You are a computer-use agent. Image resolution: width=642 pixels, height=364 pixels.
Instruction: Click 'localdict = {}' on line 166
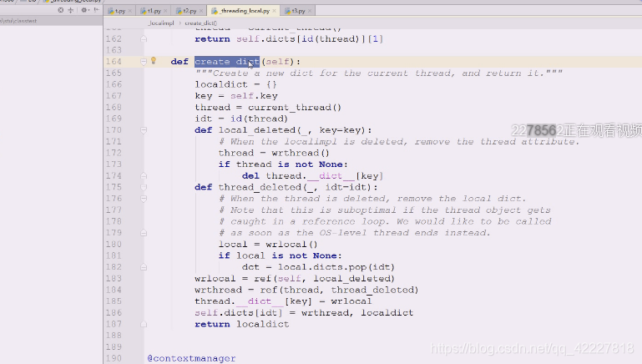[235, 84]
